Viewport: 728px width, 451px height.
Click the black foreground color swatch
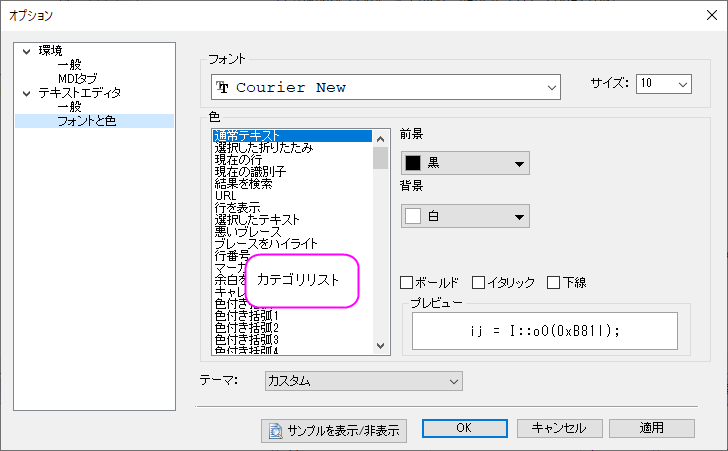413,163
